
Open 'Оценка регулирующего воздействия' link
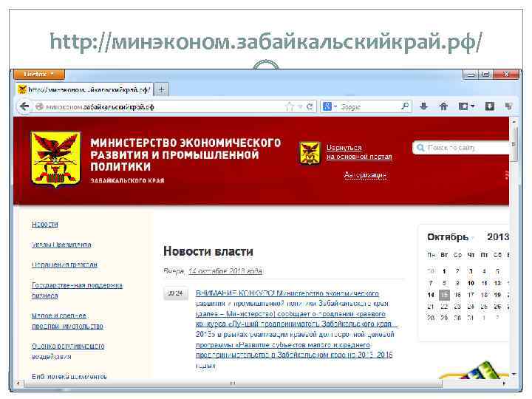pos(68,351)
